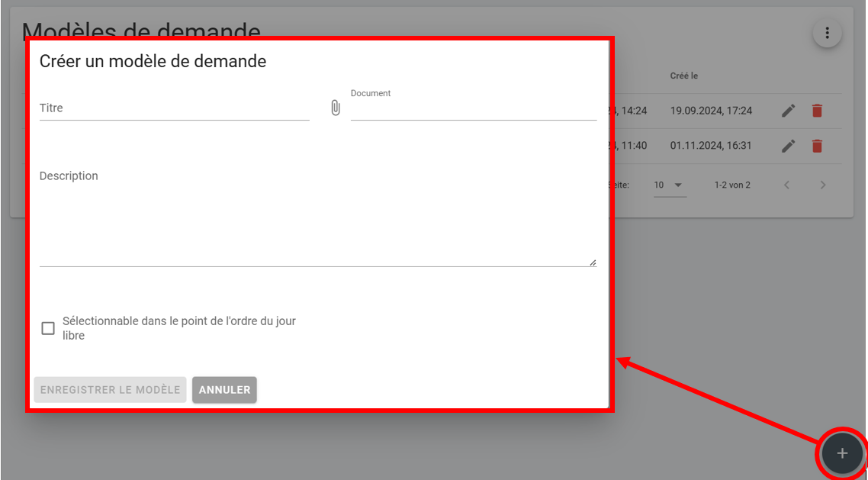This screenshot has height=480, width=868.
Task: Open the rows per page dropdown
Action: pyautogui.click(x=670, y=185)
